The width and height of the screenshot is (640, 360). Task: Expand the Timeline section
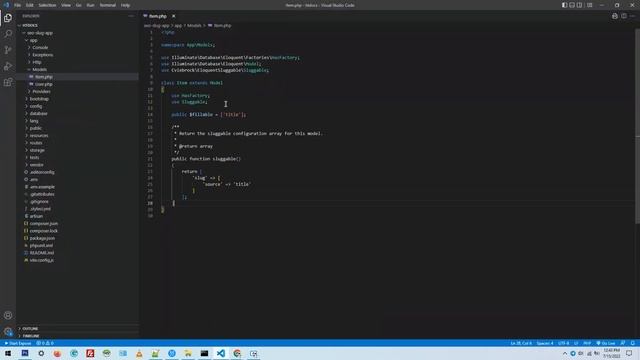[31, 336]
